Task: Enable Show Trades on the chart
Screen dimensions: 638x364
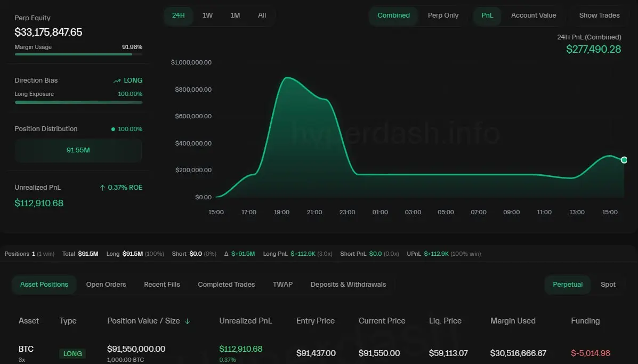Action: pos(599,15)
